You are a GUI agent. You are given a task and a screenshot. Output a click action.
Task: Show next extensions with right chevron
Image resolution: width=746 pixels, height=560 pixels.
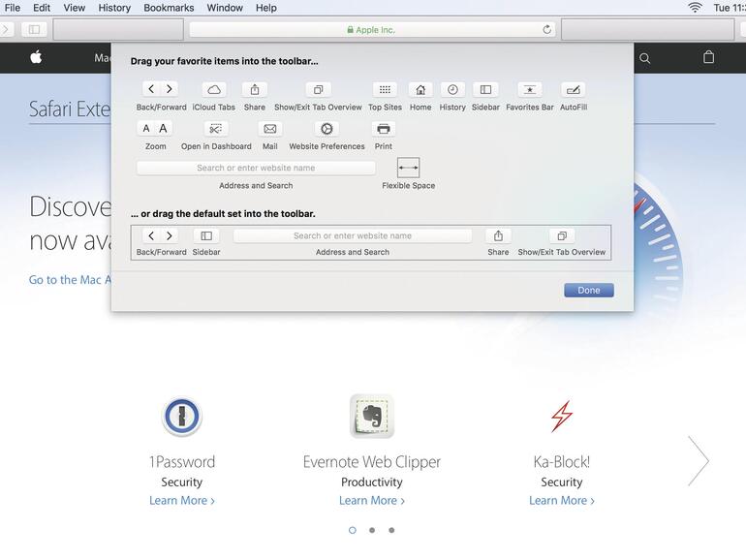pyautogui.click(x=699, y=460)
